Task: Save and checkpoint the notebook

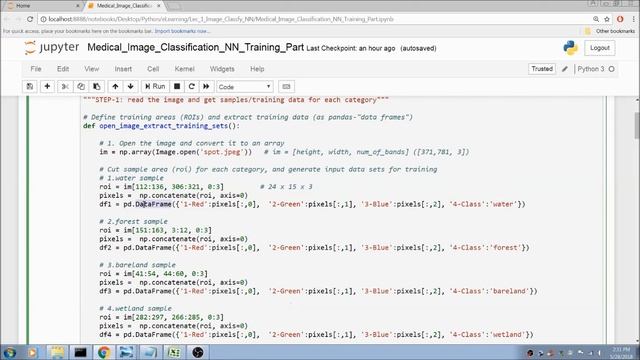Action: point(30,87)
